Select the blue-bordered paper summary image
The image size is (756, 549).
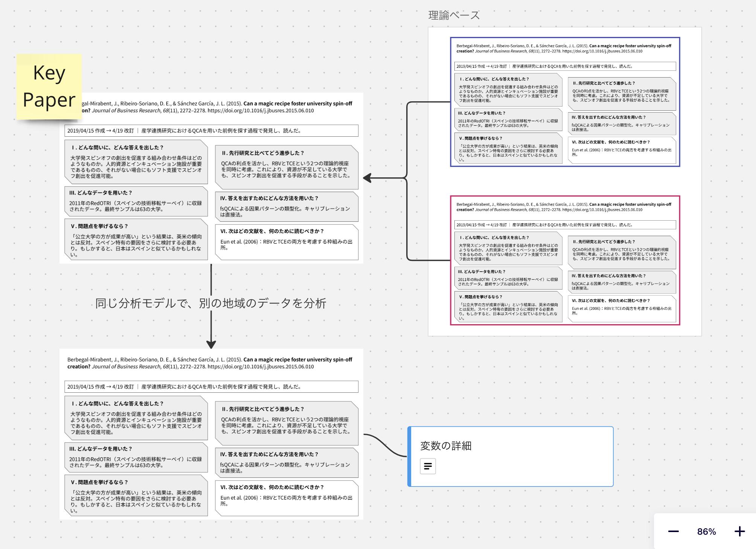[x=565, y=102]
